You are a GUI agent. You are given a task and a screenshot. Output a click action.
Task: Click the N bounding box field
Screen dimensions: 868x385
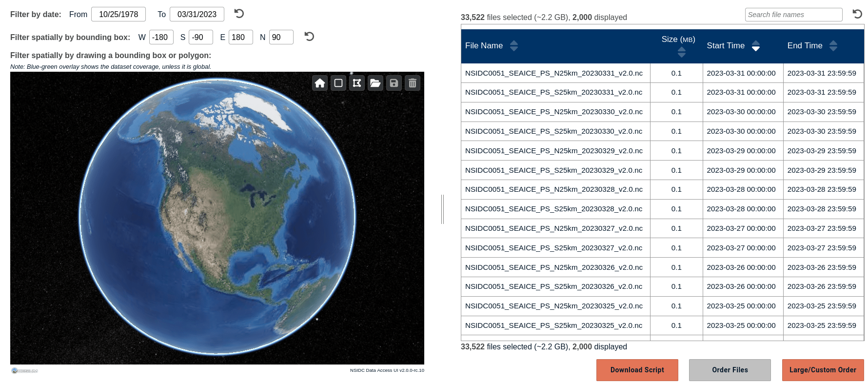(281, 37)
